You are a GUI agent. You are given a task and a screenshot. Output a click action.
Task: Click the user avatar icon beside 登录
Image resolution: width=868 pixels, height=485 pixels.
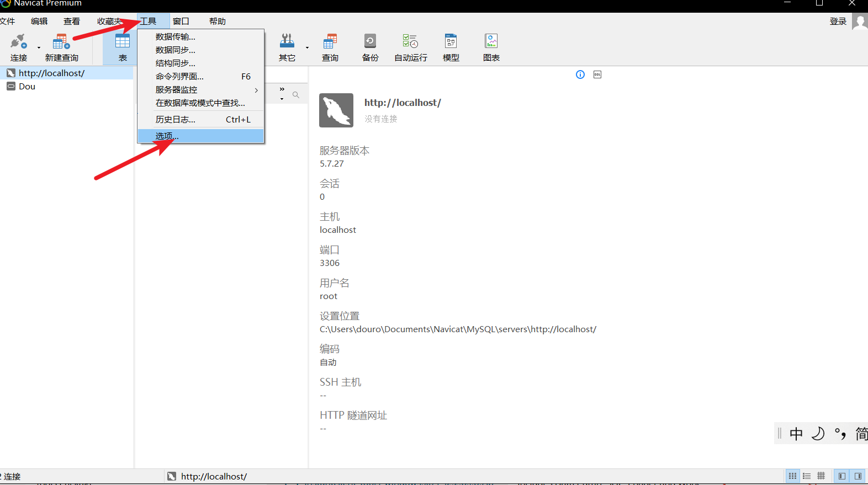[x=860, y=22]
